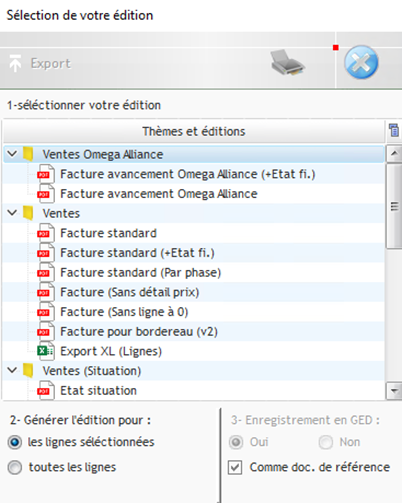Click the scrollbar down arrow of editions list
This screenshot has width=402, height=503.
coord(394,391)
